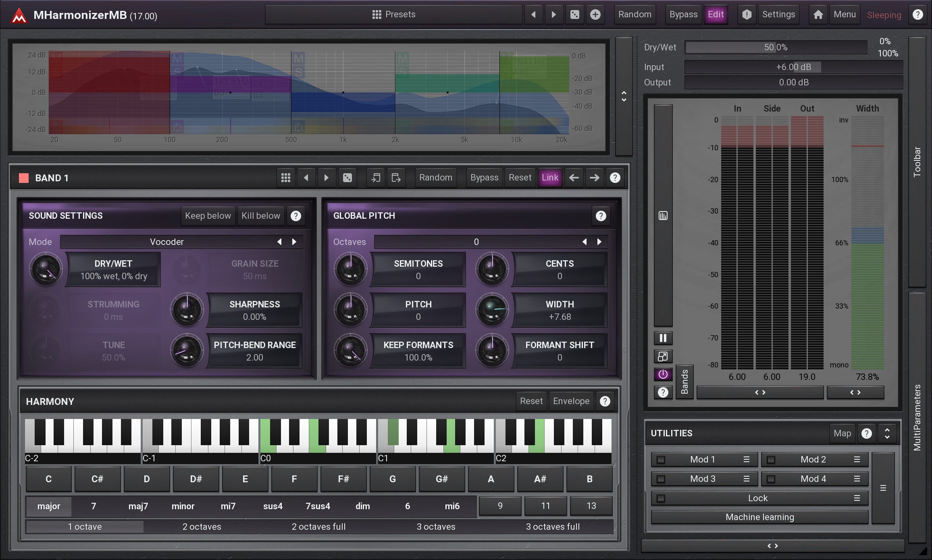Open the Menu item in top bar
Viewport: 932px width, 560px height.
coord(845,15)
